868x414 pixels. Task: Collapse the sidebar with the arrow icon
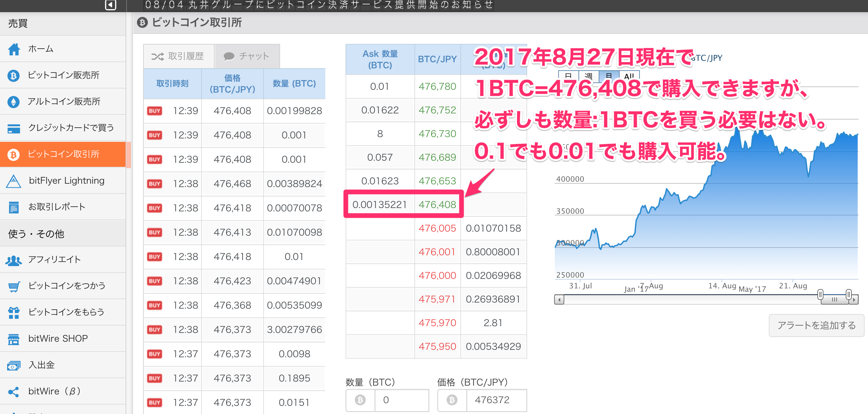(x=111, y=5)
